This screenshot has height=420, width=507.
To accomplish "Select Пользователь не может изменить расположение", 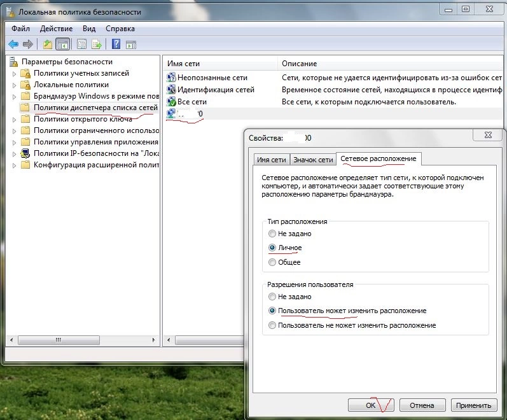I will point(273,325).
